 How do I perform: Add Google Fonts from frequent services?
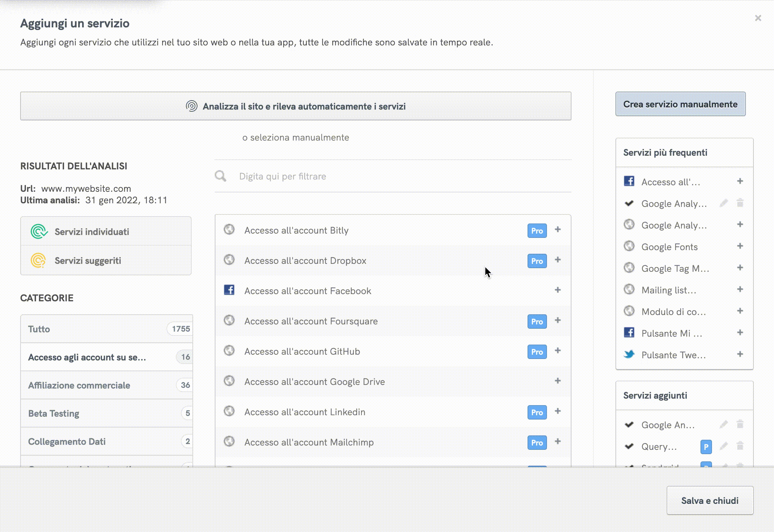pyautogui.click(x=740, y=246)
